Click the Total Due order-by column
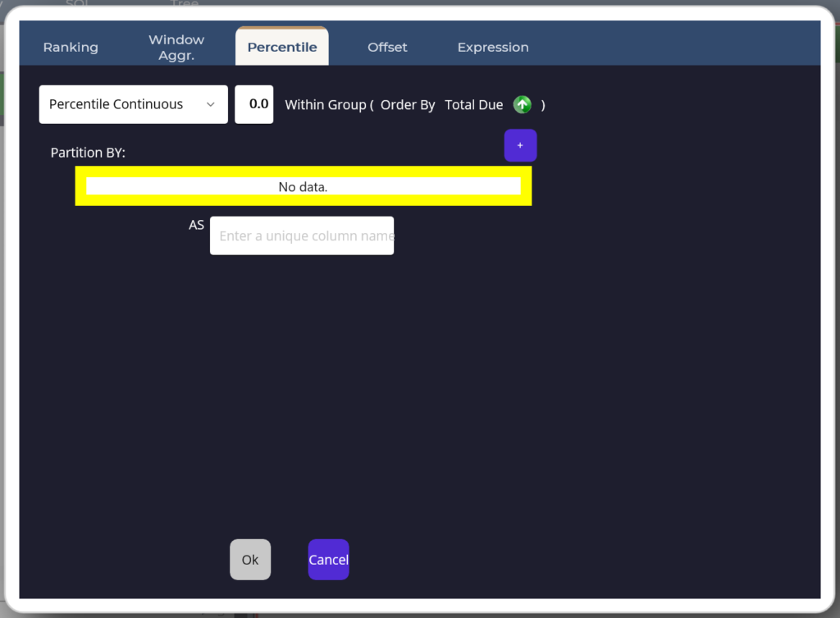 (473, 105)
